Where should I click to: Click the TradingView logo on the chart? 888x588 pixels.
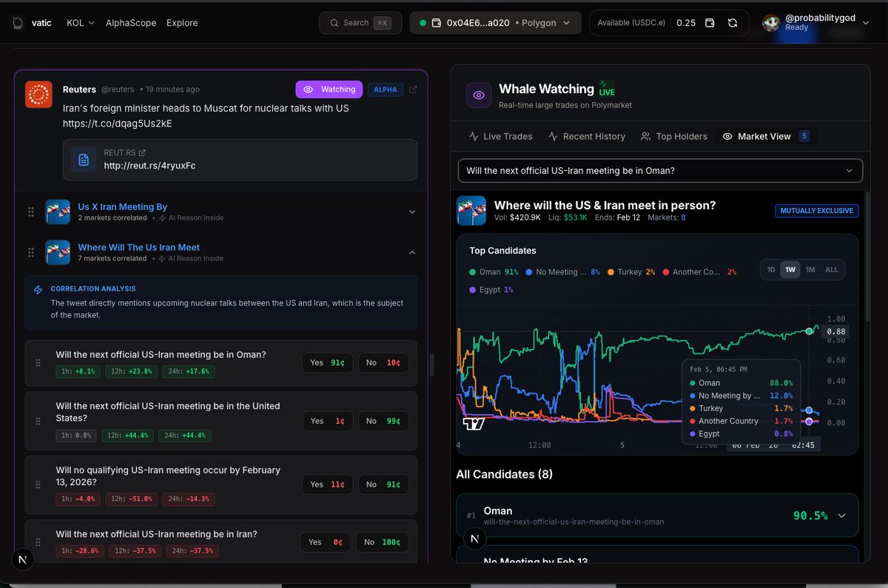point(473,424)
